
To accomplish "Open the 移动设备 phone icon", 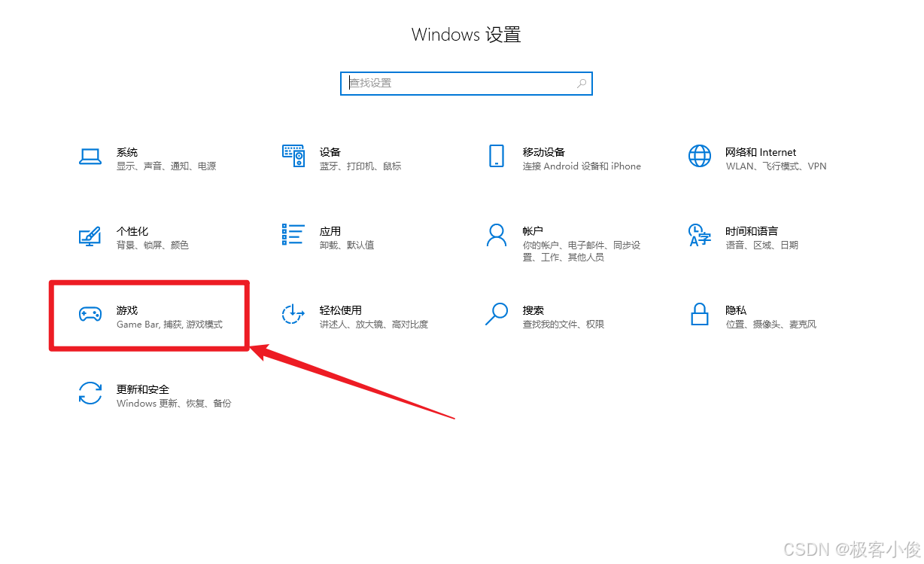I will tap(497, 156).
